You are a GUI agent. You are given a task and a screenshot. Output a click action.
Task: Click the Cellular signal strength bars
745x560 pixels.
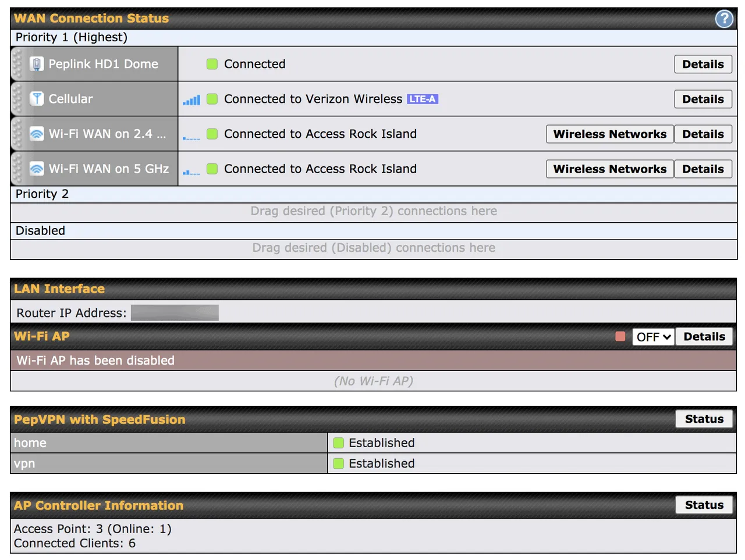tap(191, 100)
